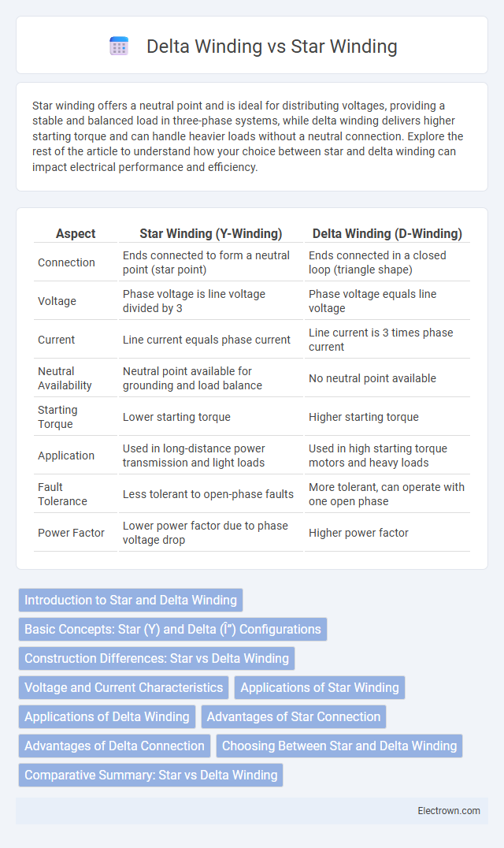The width and height of the screenshot is (504, 848).
Task: Select the Starting Torque row label
Action: [x=57, y=417]
